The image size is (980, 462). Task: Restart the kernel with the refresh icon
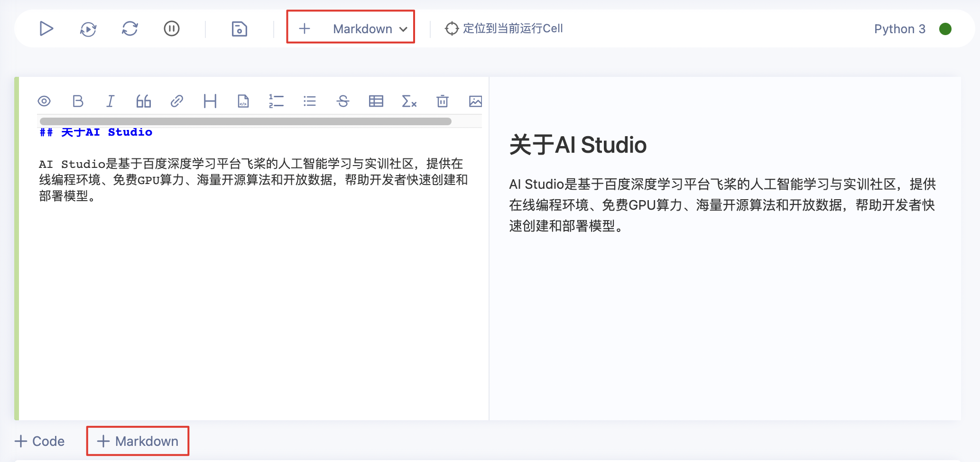pos(130,28)
